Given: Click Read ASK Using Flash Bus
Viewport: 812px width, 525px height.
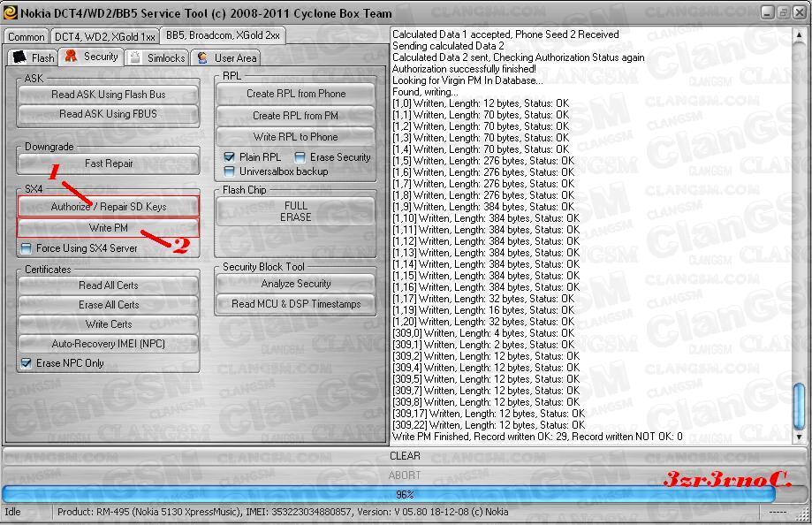Looking at the screenshot, I should [x=108, y=95].
